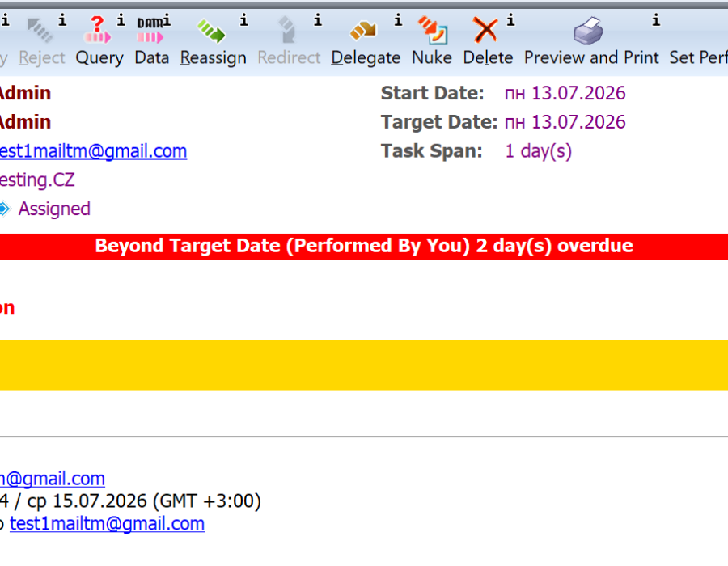Open info marker next to Delete
The width and height of the screenshot is (728, 566).
[510, 20]
